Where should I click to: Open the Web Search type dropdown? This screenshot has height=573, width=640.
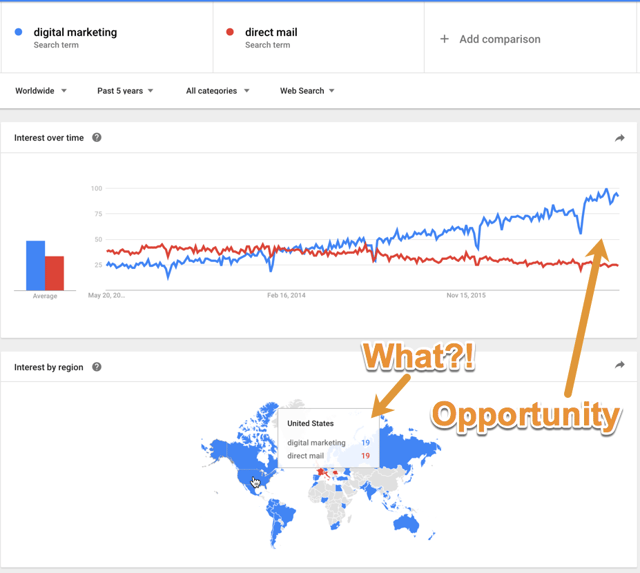[307, 91]
